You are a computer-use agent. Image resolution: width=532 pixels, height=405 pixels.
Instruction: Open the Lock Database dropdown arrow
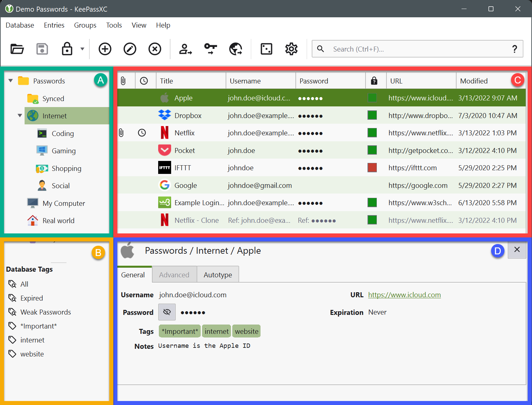pyautogui.click(x=82, y=49)
